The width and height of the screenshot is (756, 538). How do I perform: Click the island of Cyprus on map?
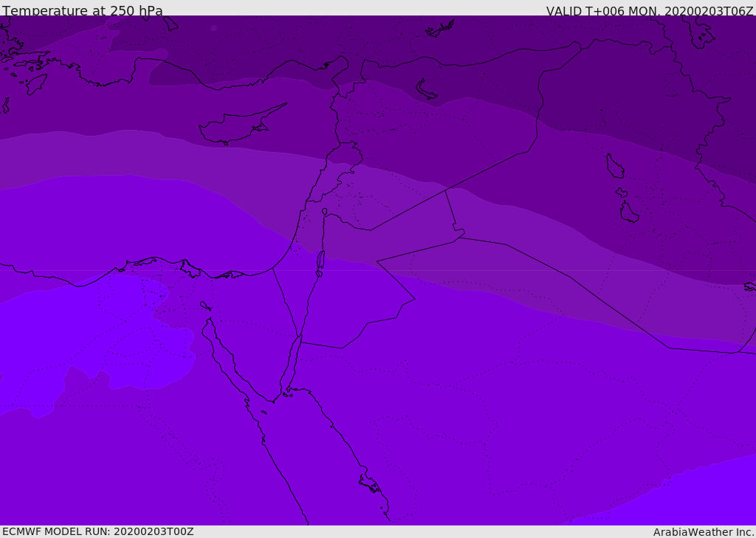tap(237, 126)
